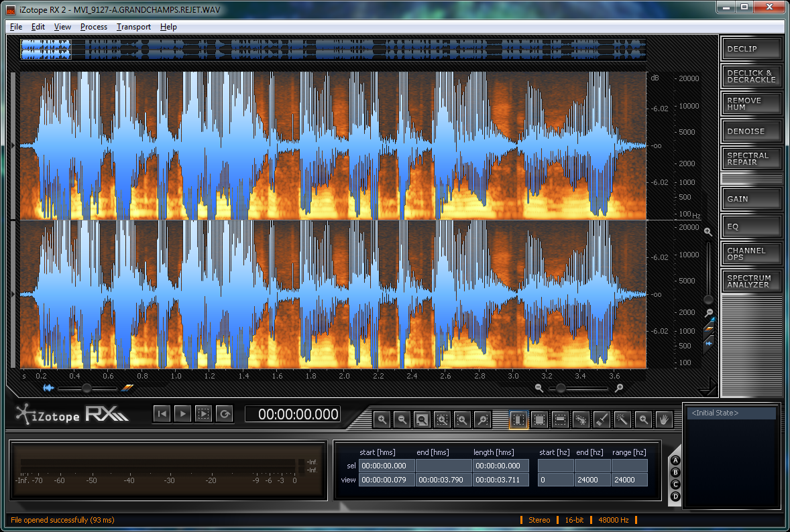Select the hand grab tool
790x532 pixels.
[x=663, y=420]
